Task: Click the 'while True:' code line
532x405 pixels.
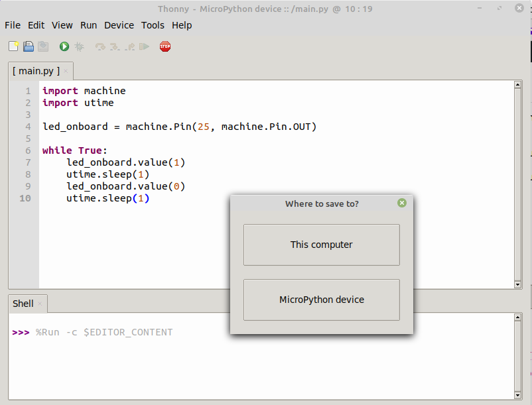Action: 75,150
